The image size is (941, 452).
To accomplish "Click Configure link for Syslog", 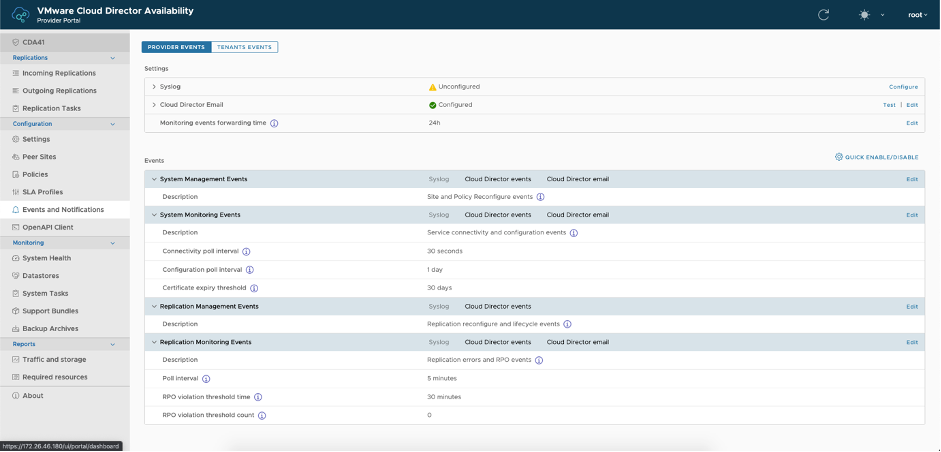I will [x=902, y=87].
